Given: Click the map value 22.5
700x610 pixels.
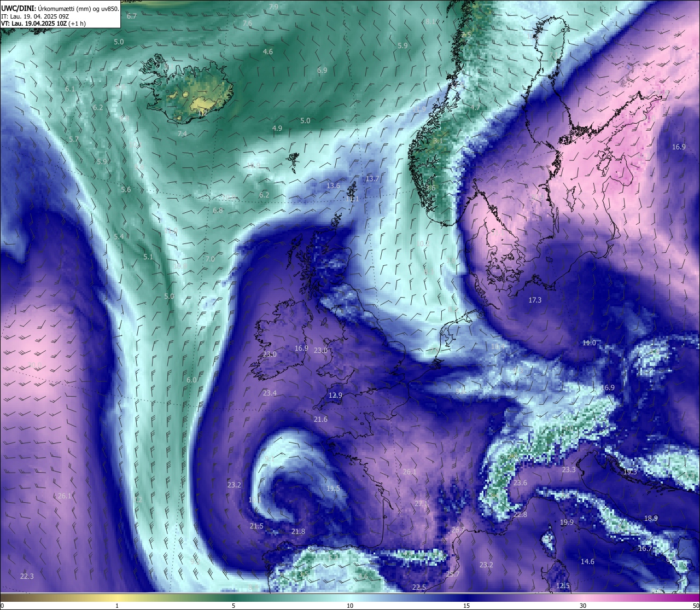Looking at the screenshot, I should tap(419, 588).
